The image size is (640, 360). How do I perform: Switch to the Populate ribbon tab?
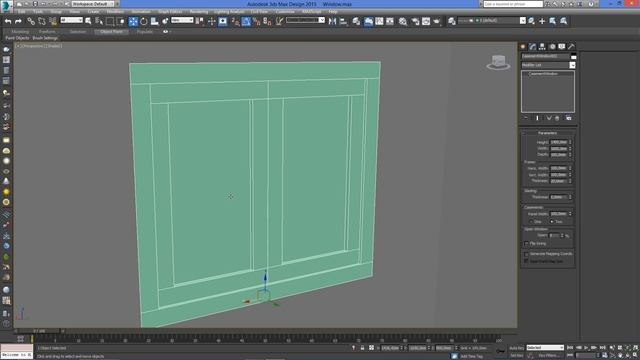(144, 31)
